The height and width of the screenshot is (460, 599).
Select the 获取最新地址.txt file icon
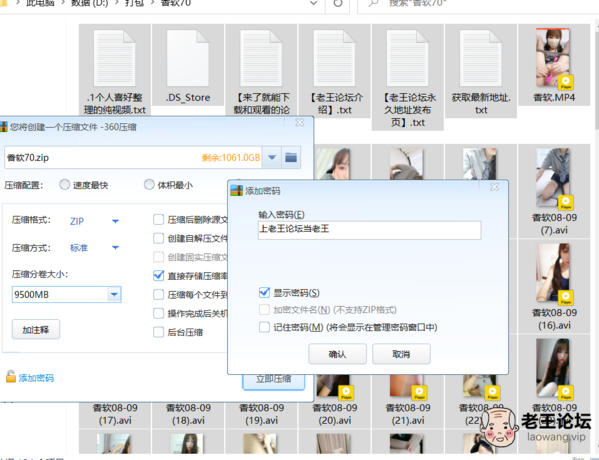pos(481,58)
